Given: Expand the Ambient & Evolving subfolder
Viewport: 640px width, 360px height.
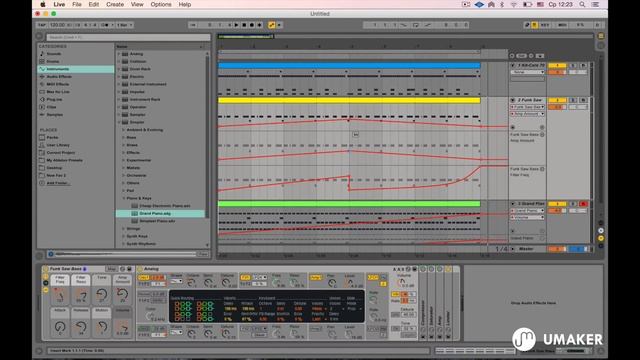Looking at the screenshot, I should (x=124, y=130).
